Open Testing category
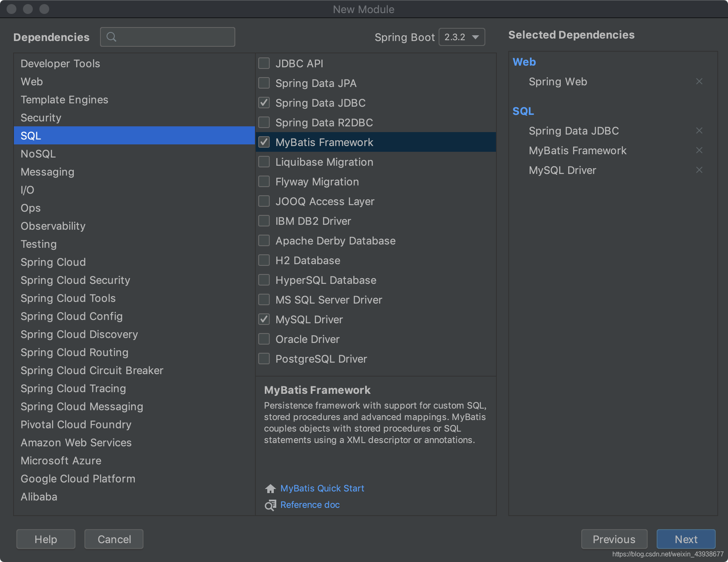Image resolution: width=728 pixels, height=562 pixels. click(x=134, y=244)
